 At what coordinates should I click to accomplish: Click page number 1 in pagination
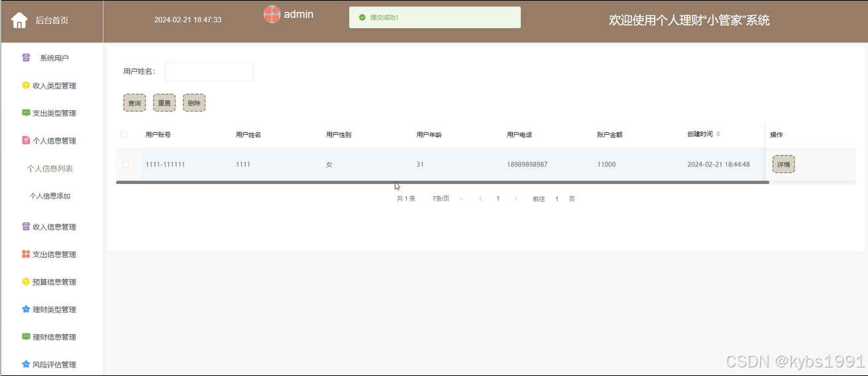(x=498, y=199)
